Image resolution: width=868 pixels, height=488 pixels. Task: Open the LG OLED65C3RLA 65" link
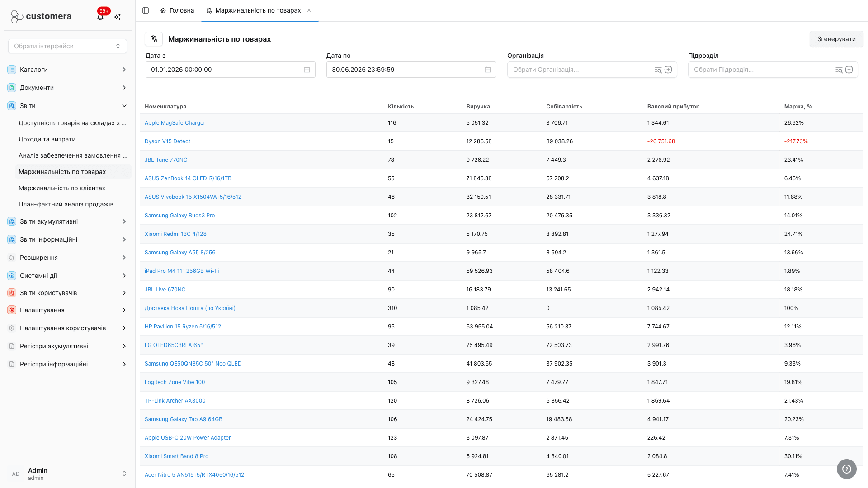tap(174, 345)
